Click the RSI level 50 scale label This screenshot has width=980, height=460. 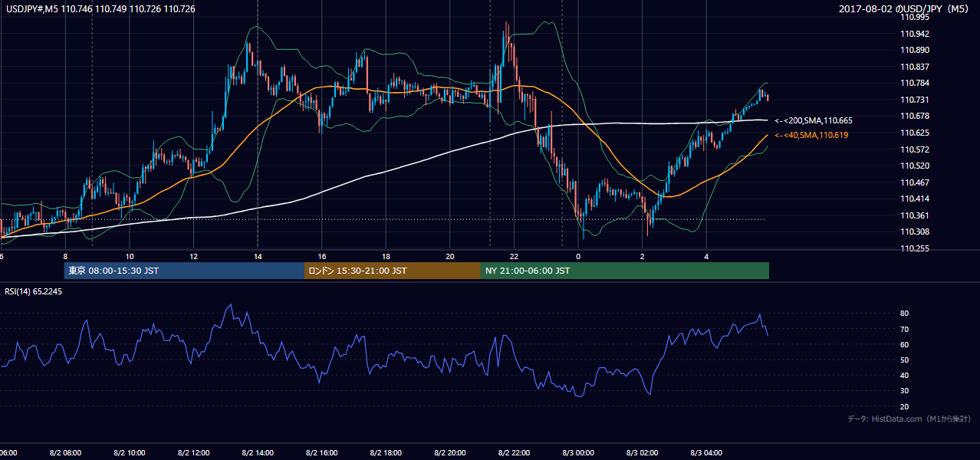pos(905,360)
